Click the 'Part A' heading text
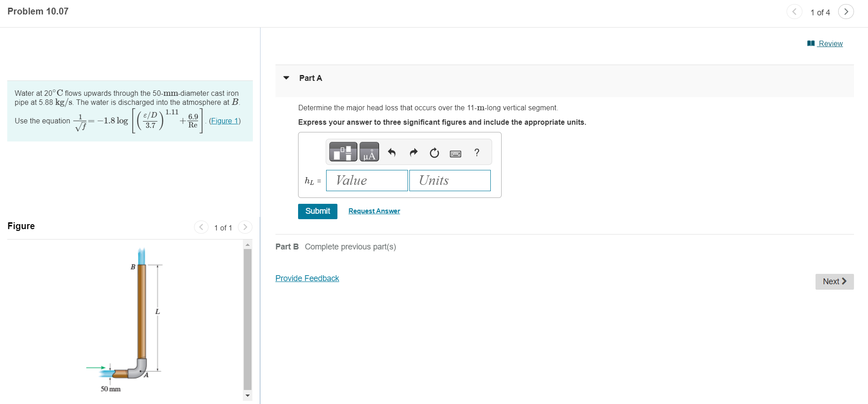Screen dimensions: 868x404 [x=311, y=78]
